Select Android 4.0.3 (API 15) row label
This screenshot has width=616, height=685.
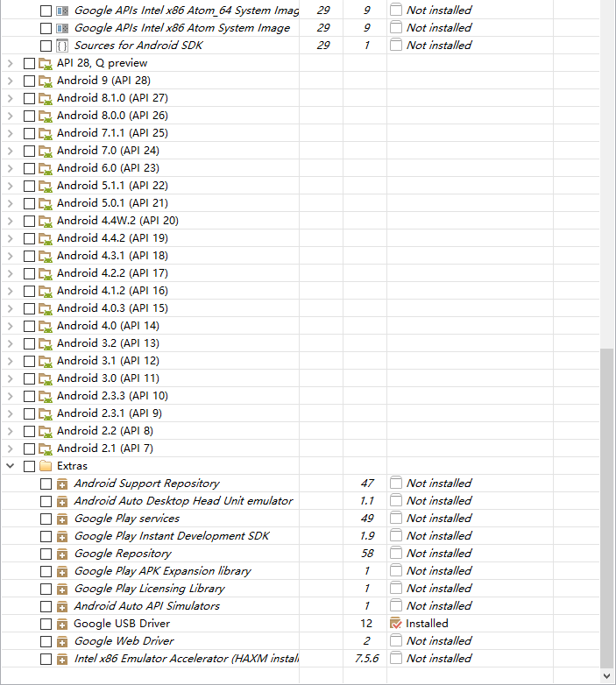click(112, 308)
